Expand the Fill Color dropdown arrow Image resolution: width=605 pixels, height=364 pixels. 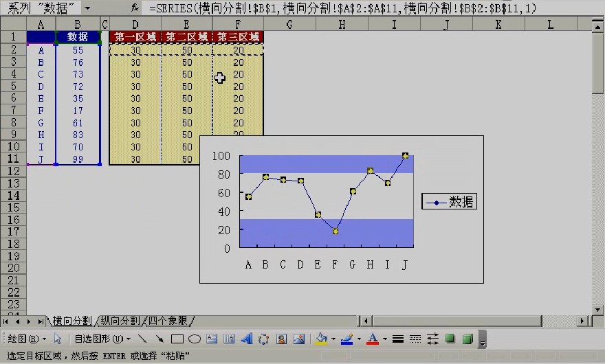[333, 339]
